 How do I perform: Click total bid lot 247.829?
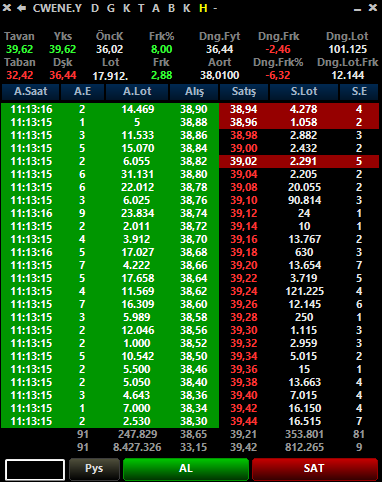point(137,434)
